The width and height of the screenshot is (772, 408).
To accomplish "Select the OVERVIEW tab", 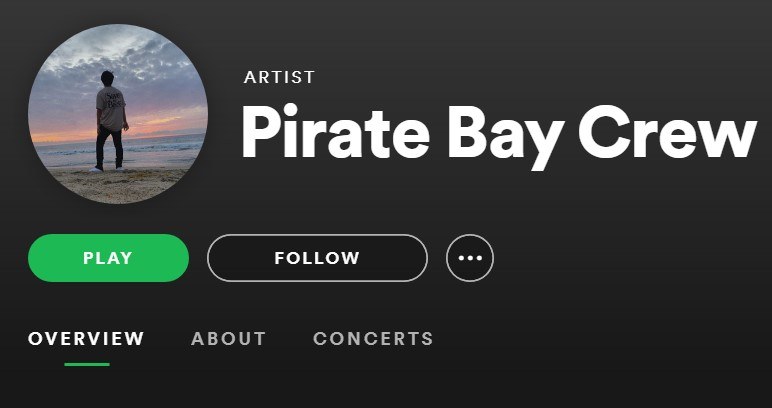I will pos(86,339).
